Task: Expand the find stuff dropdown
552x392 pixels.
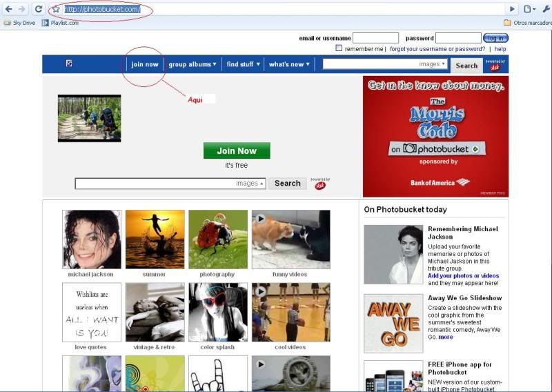Action: pyautogui.click(x=243, y=64)
